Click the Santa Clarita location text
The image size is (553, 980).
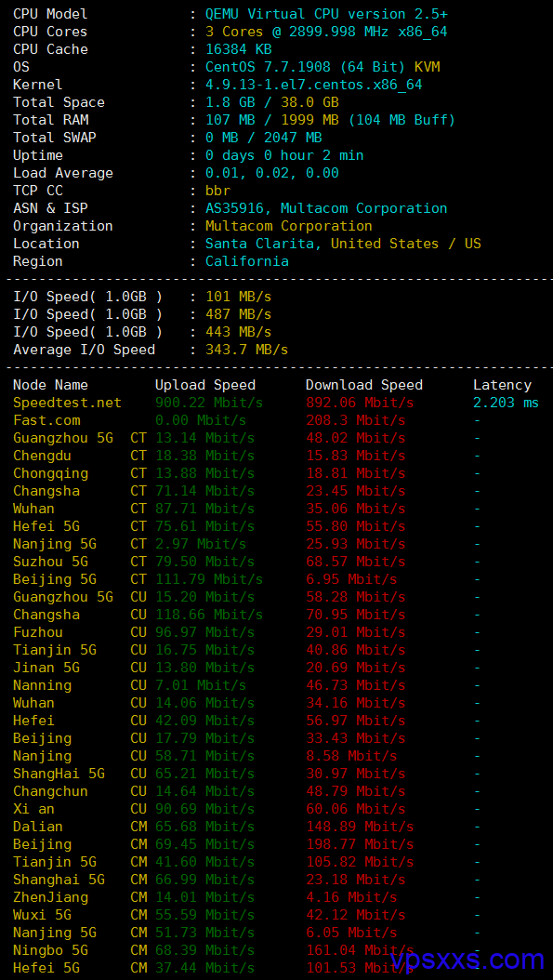click(x=264, y=244)
